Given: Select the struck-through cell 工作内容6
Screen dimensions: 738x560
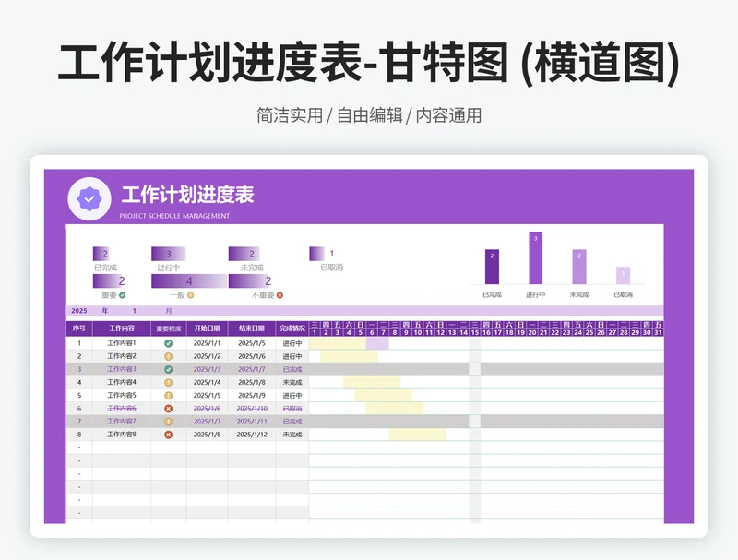Looking at the screenshot, I should (122, 409).
